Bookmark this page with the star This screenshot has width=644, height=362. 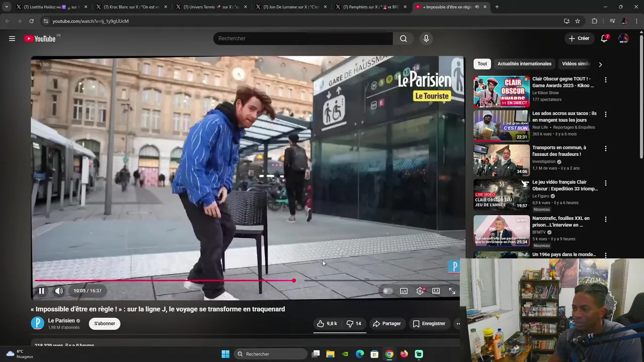[x=578, y=21]
